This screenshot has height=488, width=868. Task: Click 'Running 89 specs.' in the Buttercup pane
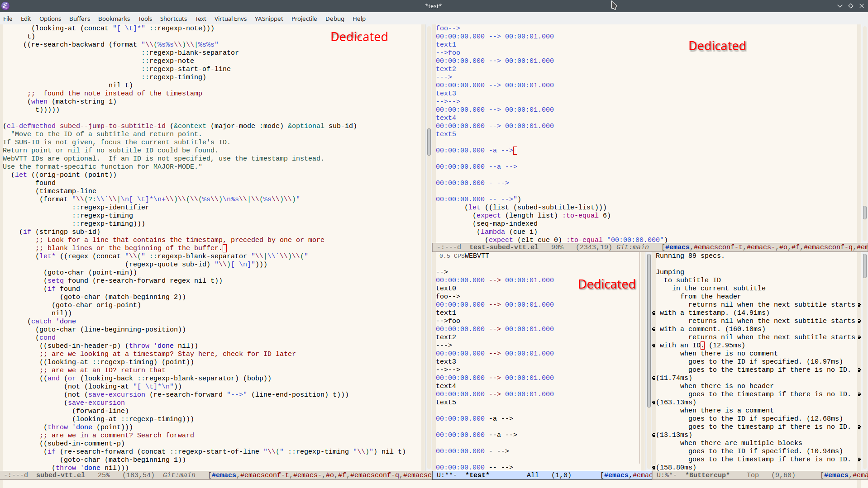coord(690,256)
